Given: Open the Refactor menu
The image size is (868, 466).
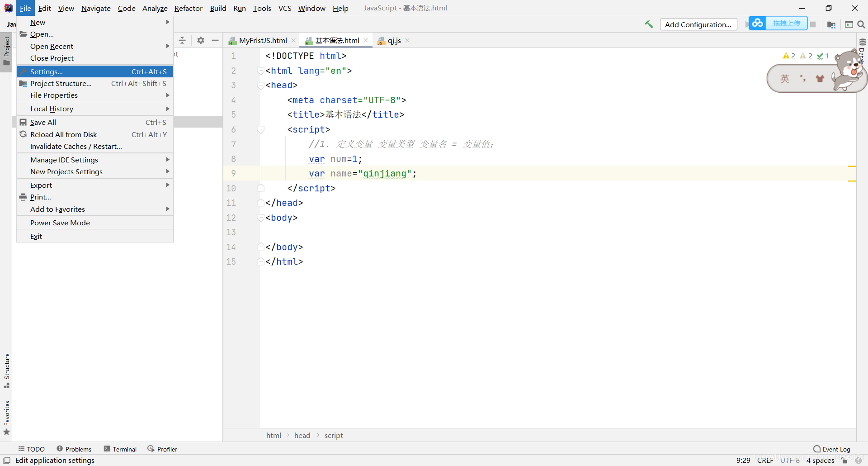Looking at the screenshot, I should tap(189, 8).
